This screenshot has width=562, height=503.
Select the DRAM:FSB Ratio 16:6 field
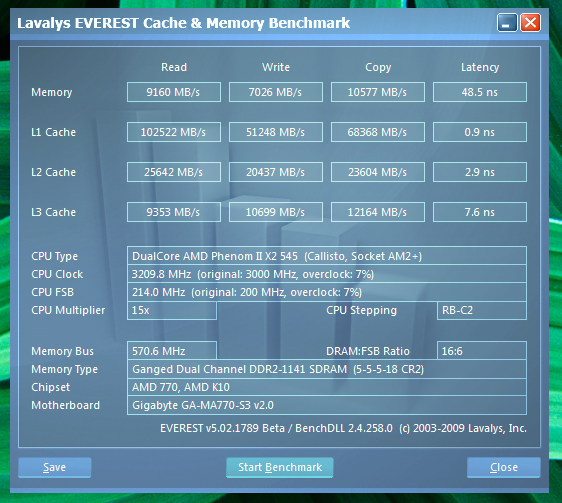click(482, 351)
